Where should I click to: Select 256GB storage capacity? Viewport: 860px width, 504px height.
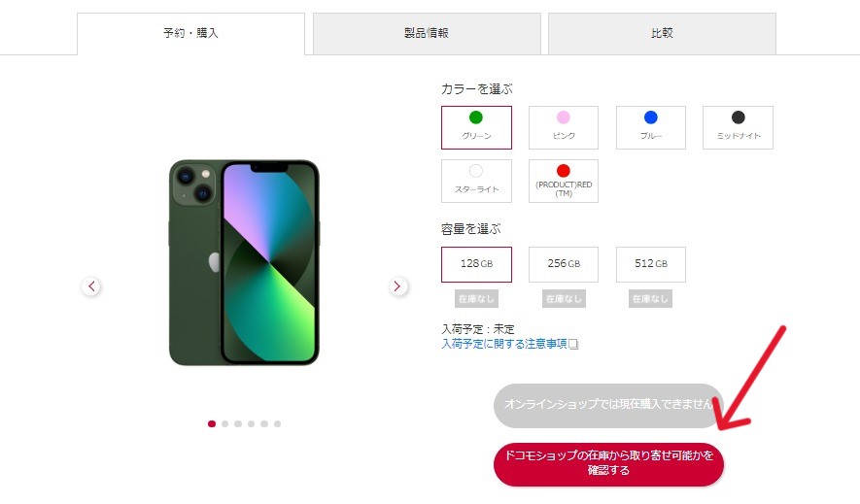click(564, 264)
